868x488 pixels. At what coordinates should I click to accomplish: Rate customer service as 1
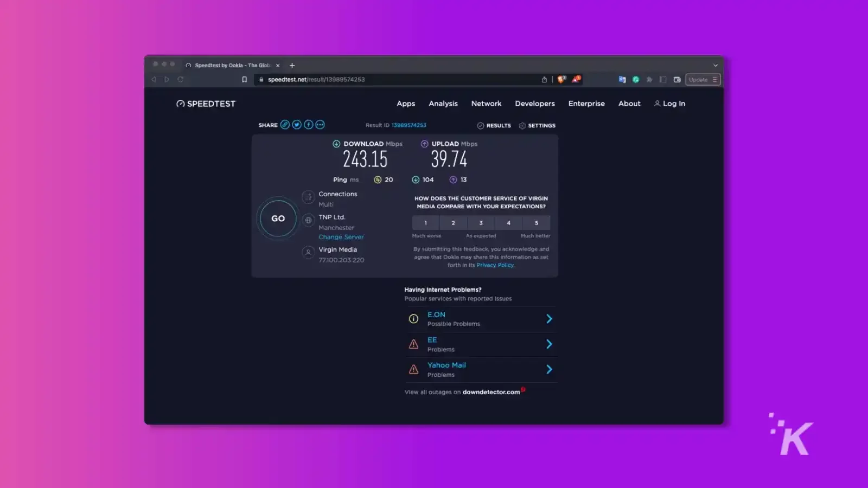[x=426, y=223]
